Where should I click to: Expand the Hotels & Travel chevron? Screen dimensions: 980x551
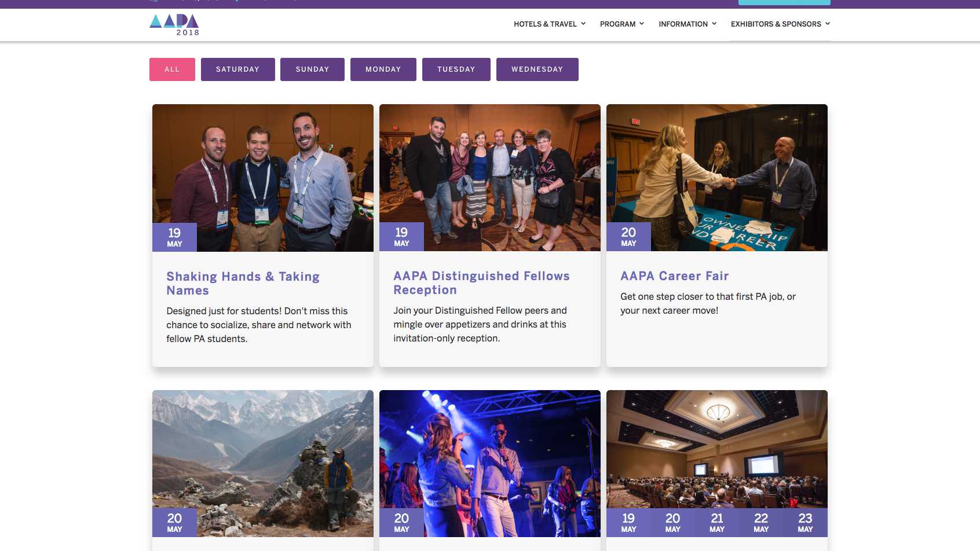[x=583, y=24]
